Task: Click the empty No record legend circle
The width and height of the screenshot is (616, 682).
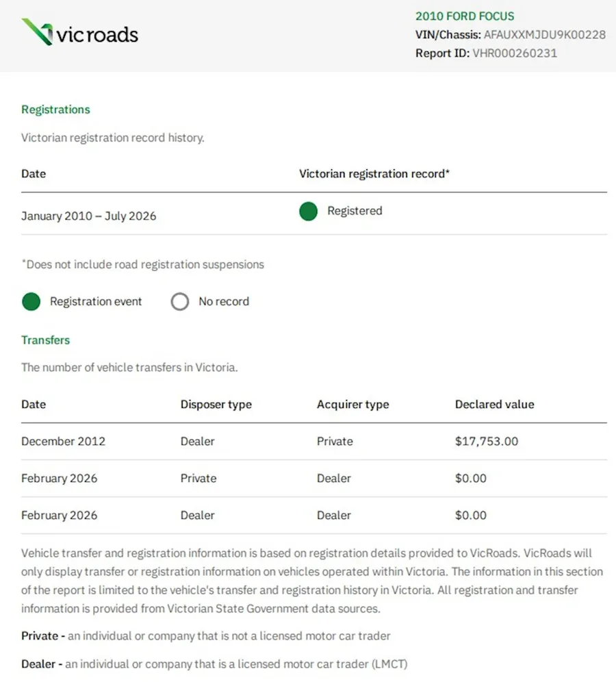Action: 179,301
